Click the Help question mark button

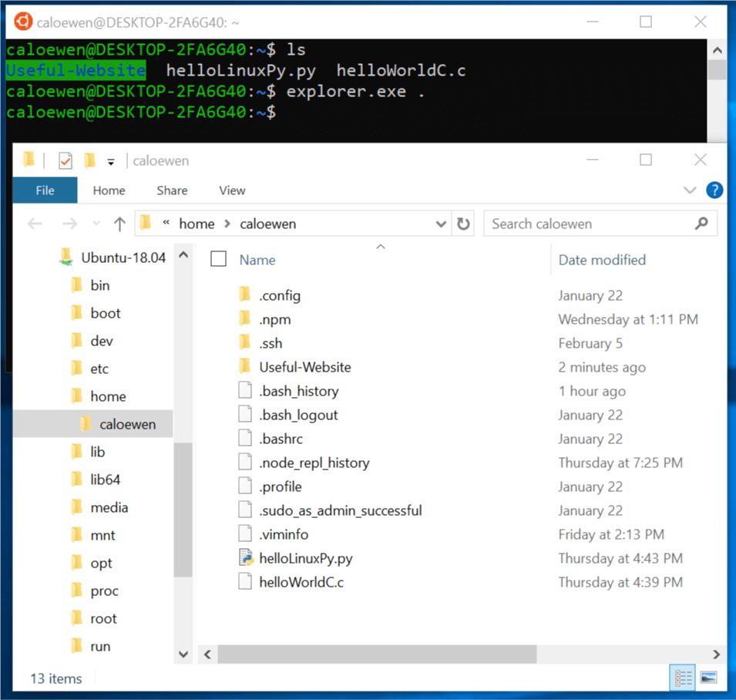714,190
